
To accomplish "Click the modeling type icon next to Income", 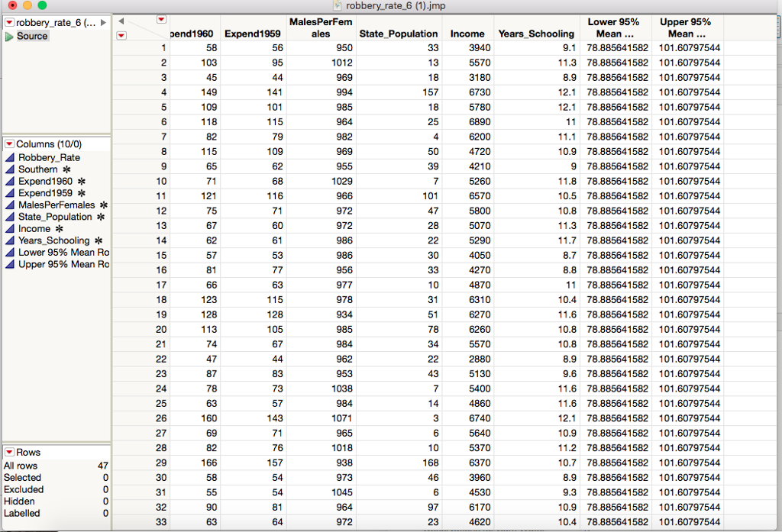I will [x=8, y=228].
